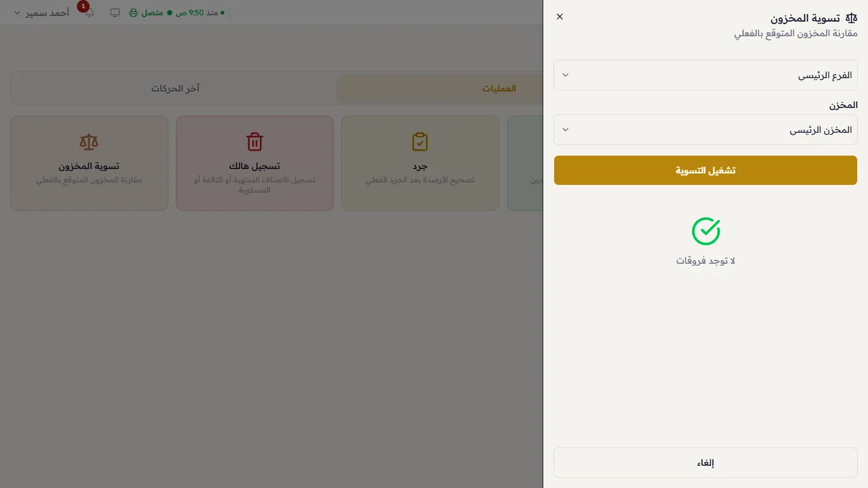Open the الفرع الرئيسي branch dropdown

coord(705,75)
